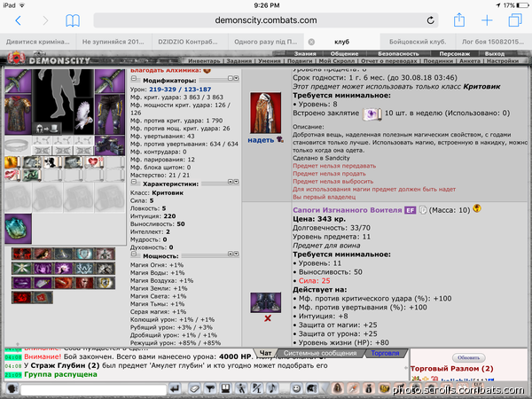Click the Выход menu button

(x=495, y=53)
